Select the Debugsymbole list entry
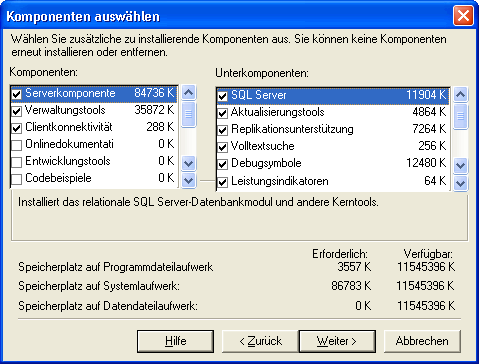This screenshot has height=364, width=479. point(333,163)
